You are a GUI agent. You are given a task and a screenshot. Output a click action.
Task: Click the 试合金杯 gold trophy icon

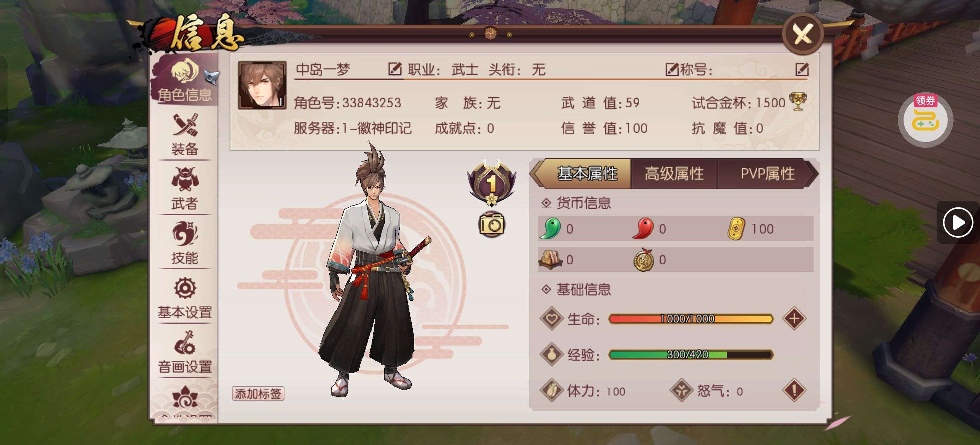coord(798,101)
